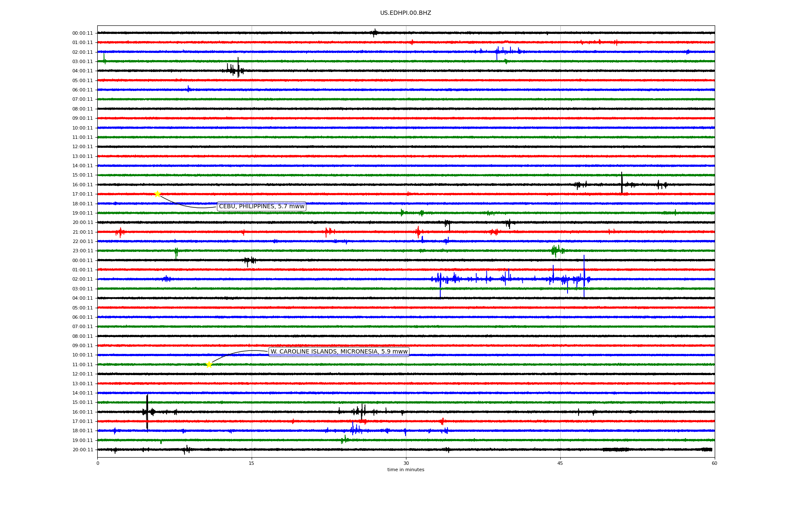Click the CEBU, PHILIPPINES 5.7 mww label

[261, 206]
